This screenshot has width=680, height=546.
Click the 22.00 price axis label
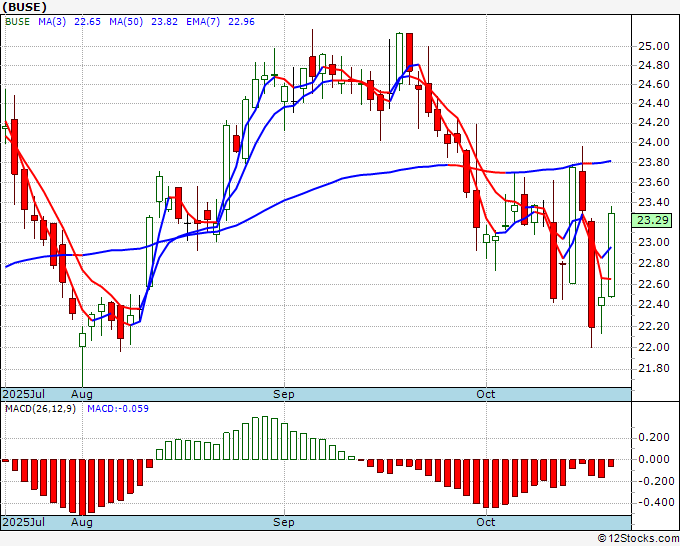(x=654, y=347)
